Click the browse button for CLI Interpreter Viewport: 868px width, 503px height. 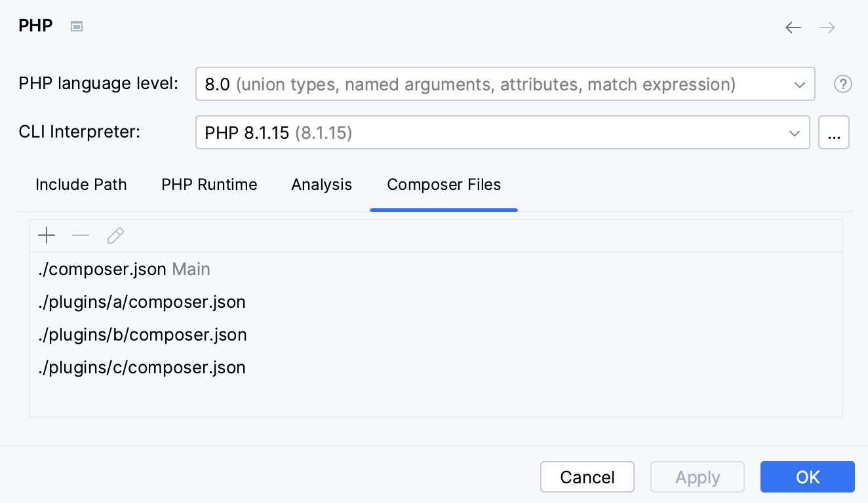tap(834, 132)
